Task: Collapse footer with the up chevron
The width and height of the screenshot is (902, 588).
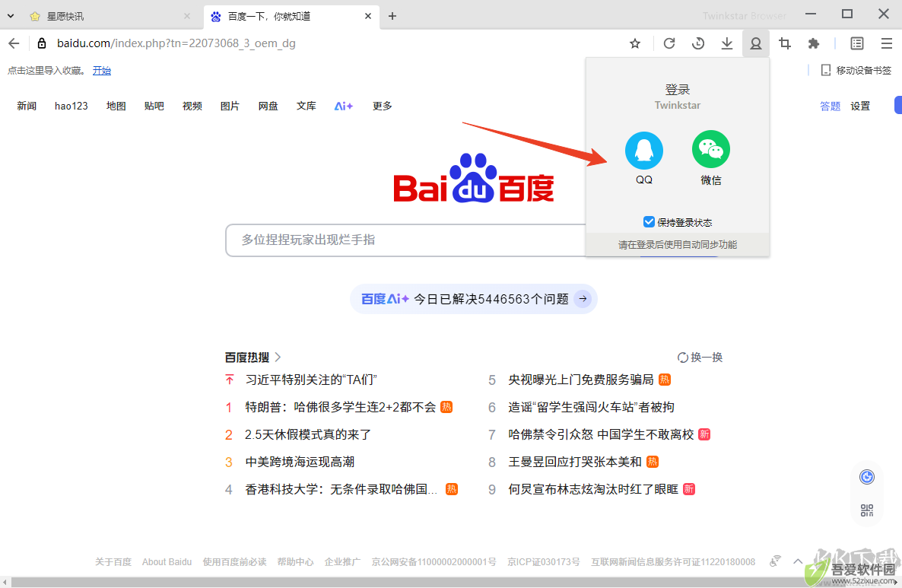Action: pyautogui.click(x=798, y=561)
